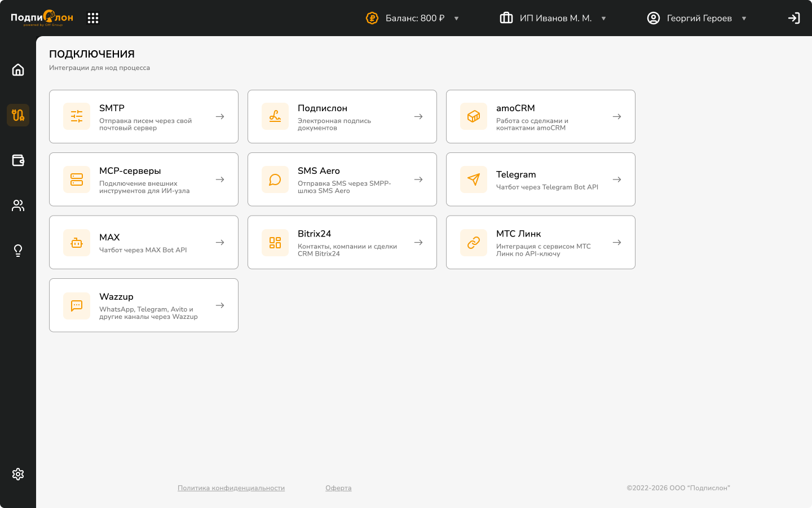The height and width of the screenshot is (508, 812).
Task: Open the amoCRM card title
Action: click(515, 108)
